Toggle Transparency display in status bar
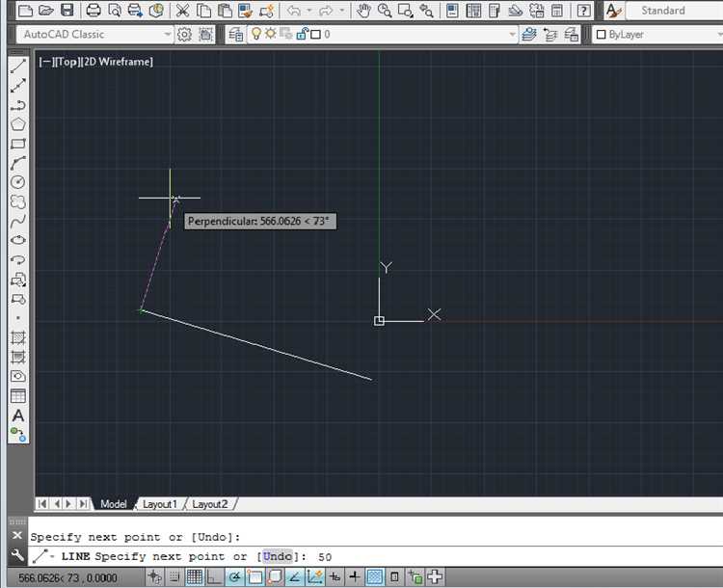Screen dimensions: 723x588 coord(375,577)
